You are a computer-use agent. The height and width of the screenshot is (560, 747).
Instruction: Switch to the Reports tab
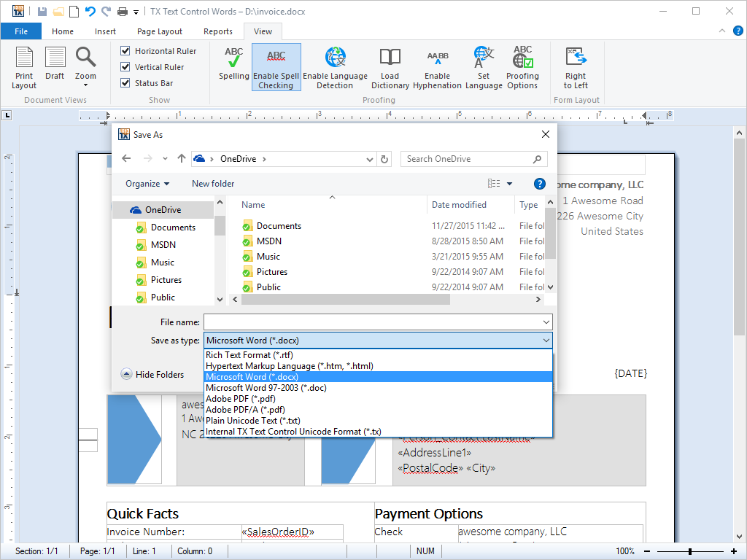[218, 31]
